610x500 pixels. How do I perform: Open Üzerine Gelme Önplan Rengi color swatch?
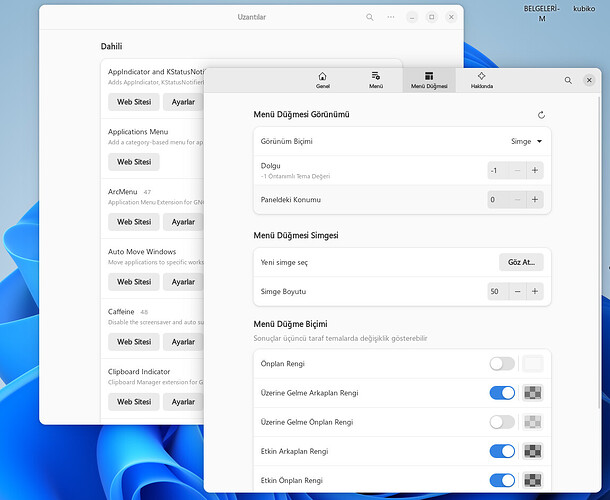coord(533,422)
